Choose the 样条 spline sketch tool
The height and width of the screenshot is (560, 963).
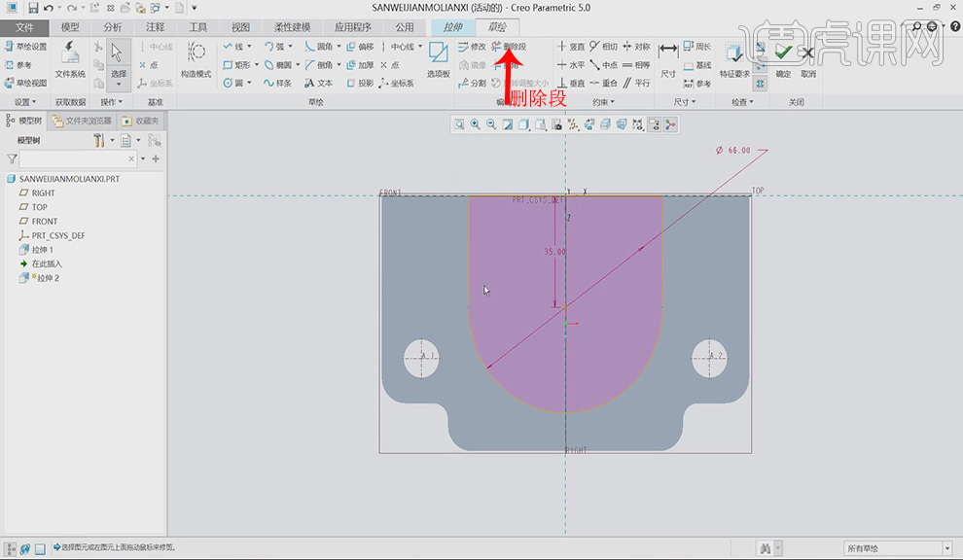point(278,83)
